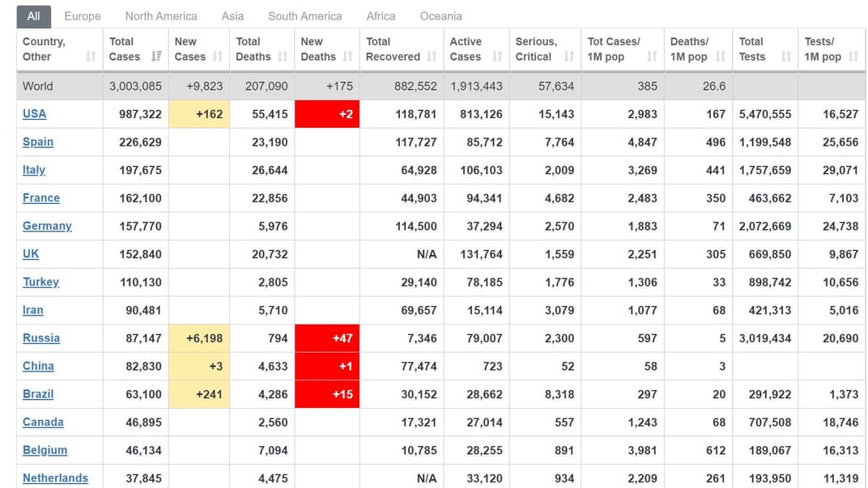The height and width of the screenshot is (488, 868).
Task: Click Brazil new deaths cell +15
Action: click(x=327, y=394)
